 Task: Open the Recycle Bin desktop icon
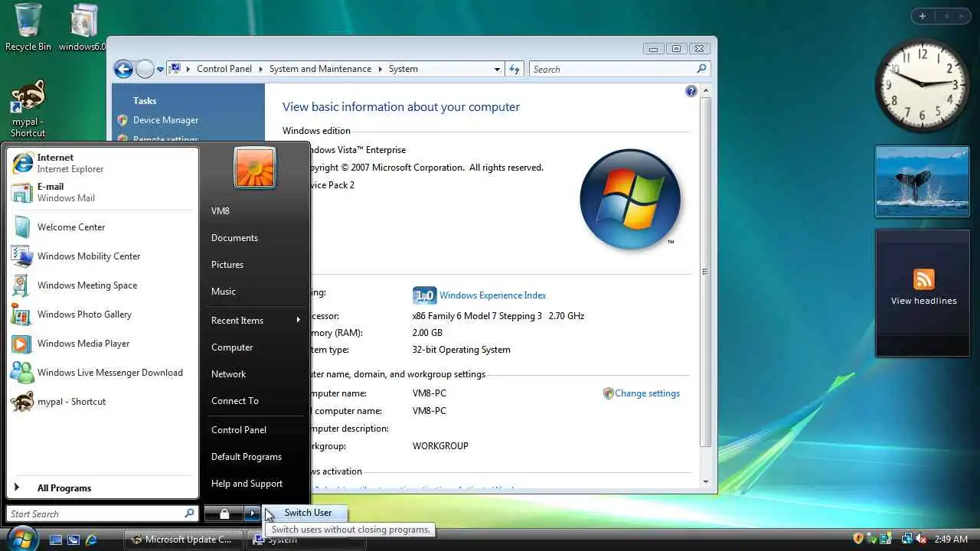point(28,27)
